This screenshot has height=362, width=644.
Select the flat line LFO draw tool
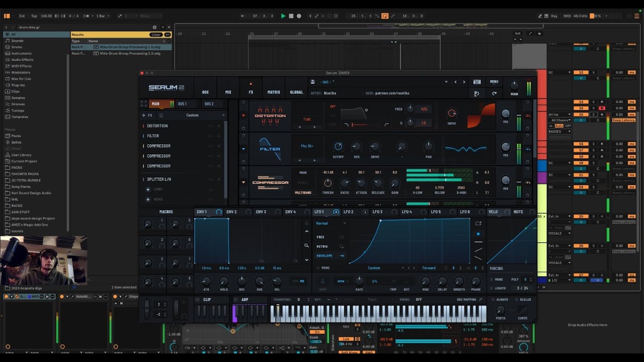478,242
